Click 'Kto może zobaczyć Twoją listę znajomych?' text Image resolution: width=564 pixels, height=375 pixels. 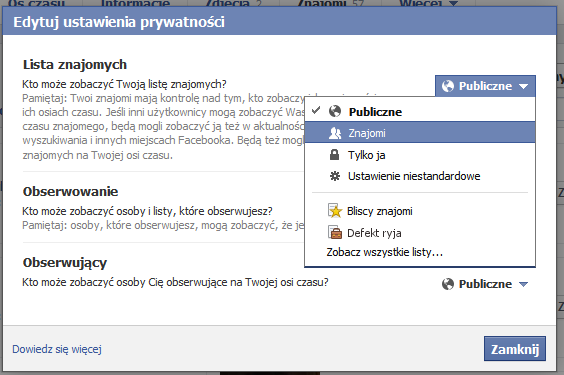click(124, 84)
